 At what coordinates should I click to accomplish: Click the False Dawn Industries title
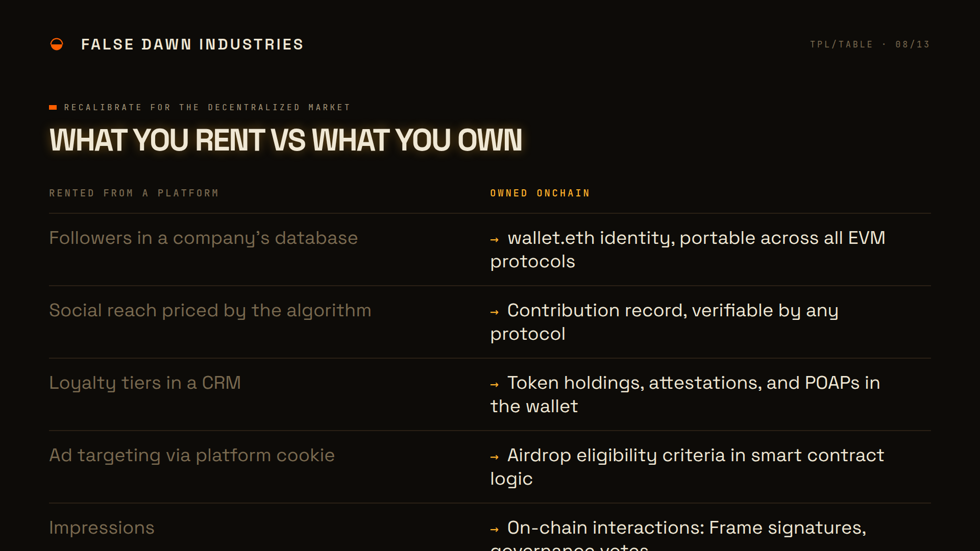click(x=192, y=44)
